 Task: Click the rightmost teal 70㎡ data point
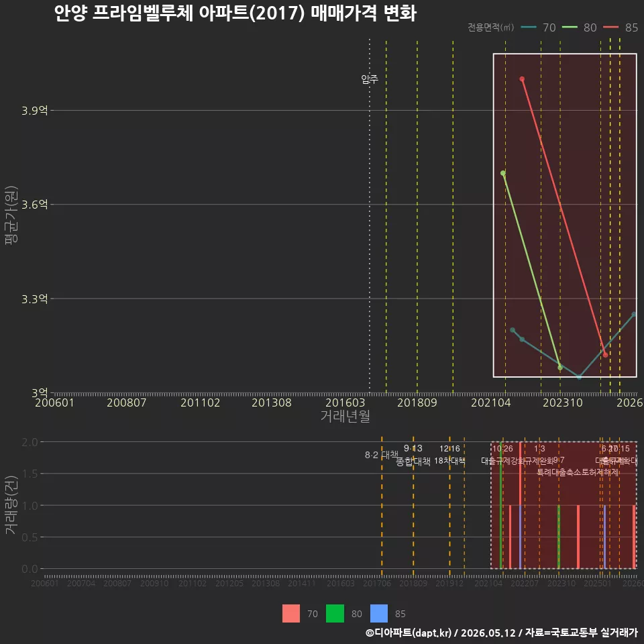634,314
